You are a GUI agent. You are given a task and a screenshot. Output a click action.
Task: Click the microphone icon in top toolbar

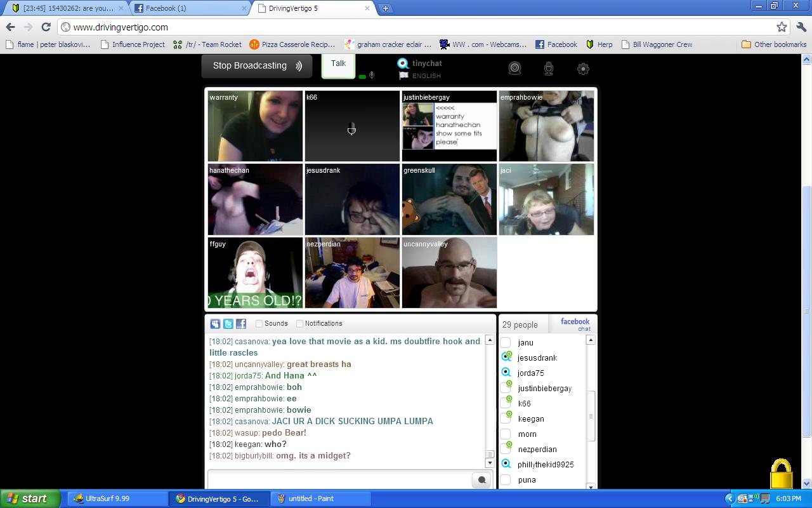(549, 69)
